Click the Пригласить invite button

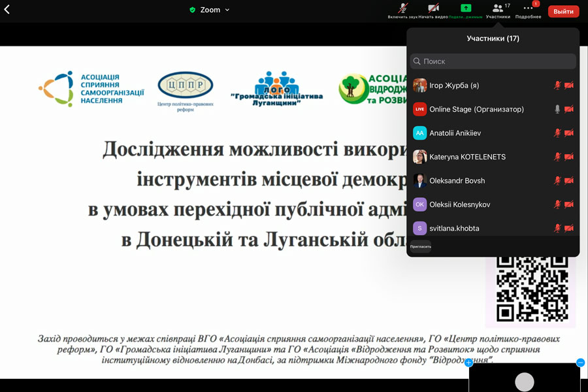420,247
